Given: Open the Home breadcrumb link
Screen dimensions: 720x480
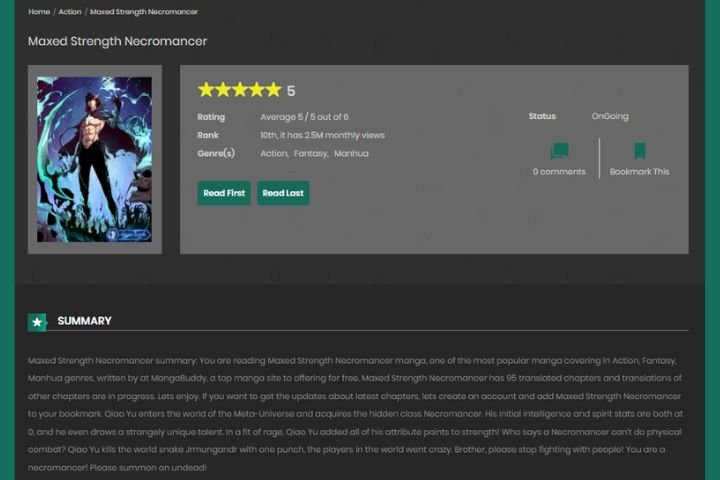Looking at the screenshot, I should (39, 11).
